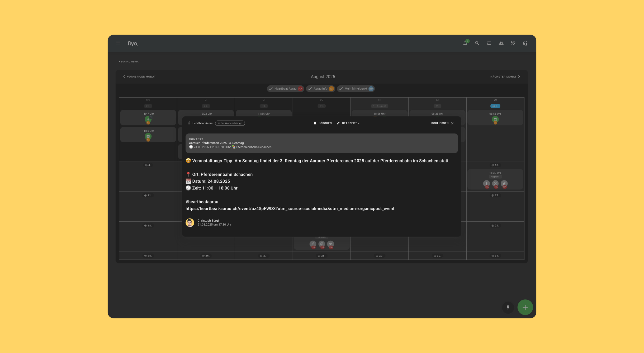Open the Social Media breadcrumb item
644x353 pixels.
tap(129, 61)
